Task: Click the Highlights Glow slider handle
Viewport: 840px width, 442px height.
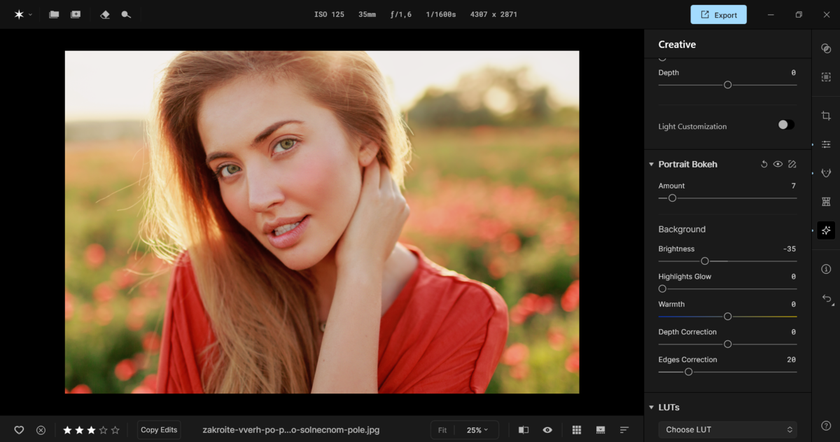Action: 662,289
